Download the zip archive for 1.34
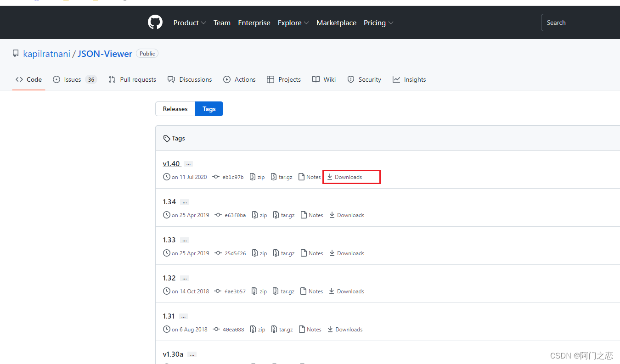This screenshot has height=364, width=620. coord(259,215)
